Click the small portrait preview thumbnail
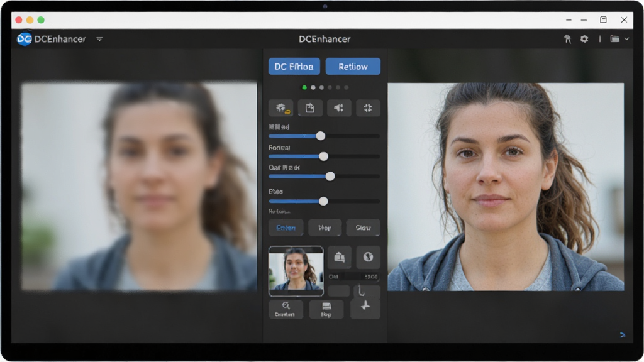 tap(296, 271)
